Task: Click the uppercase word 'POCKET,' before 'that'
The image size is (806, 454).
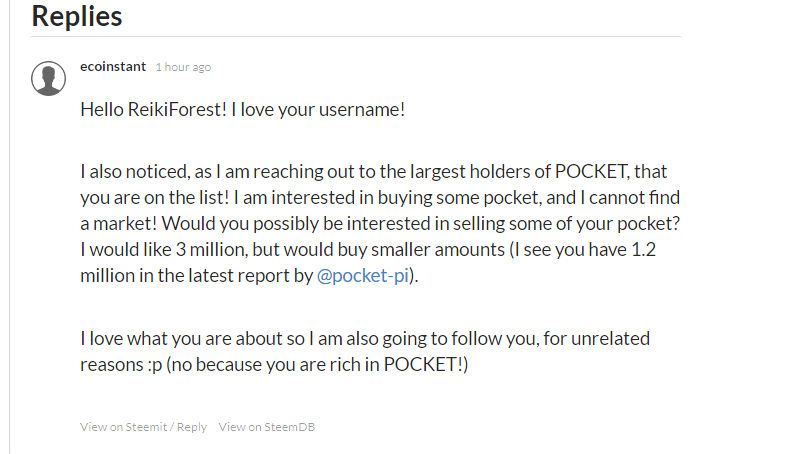Action: 592,171
